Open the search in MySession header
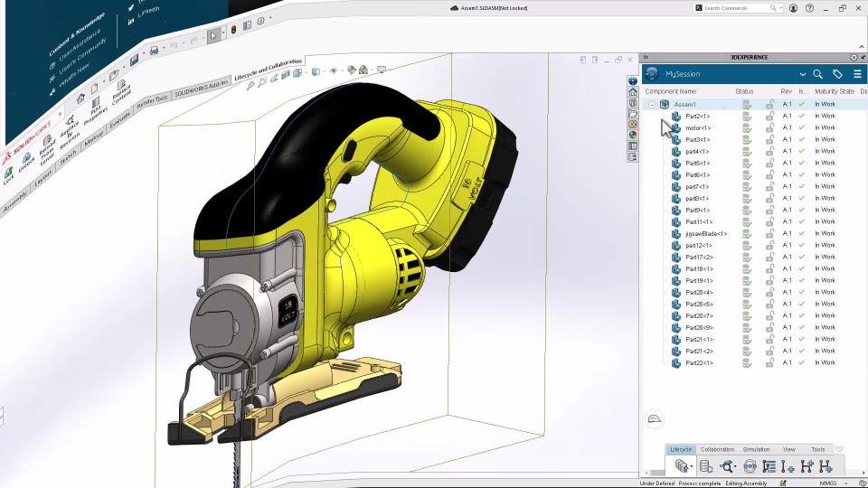 [x=817, y=74]
